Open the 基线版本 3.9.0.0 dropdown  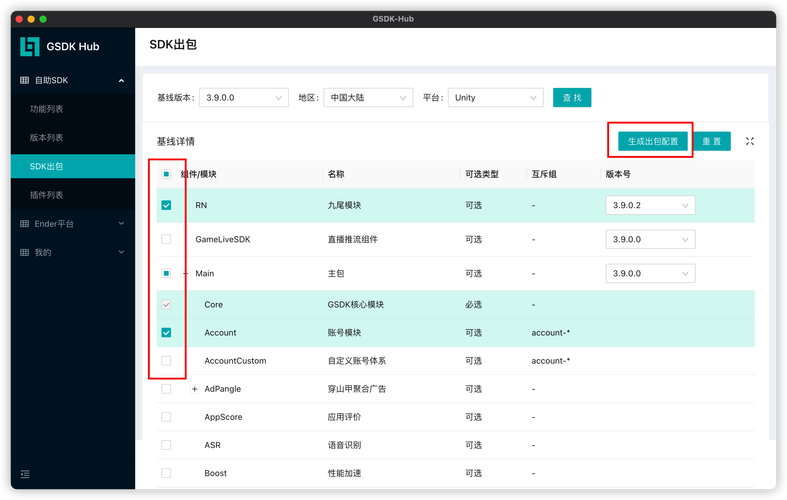(x=245, y=98)
